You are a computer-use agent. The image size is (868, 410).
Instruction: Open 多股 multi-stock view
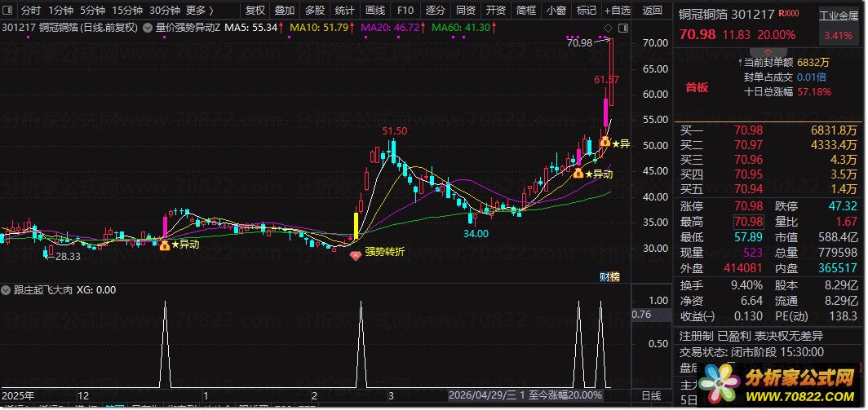[x=315, y=10]
